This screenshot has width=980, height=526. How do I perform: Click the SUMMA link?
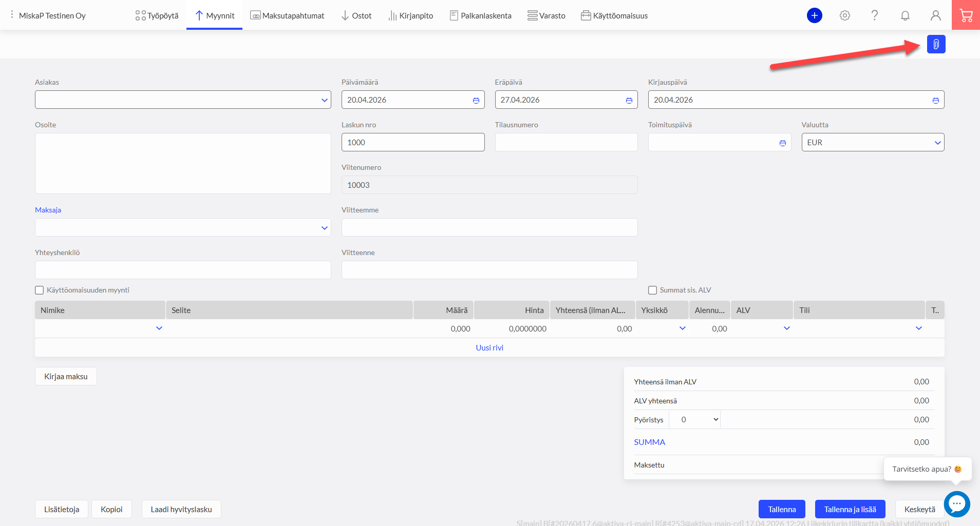click(x=649, y=442)
